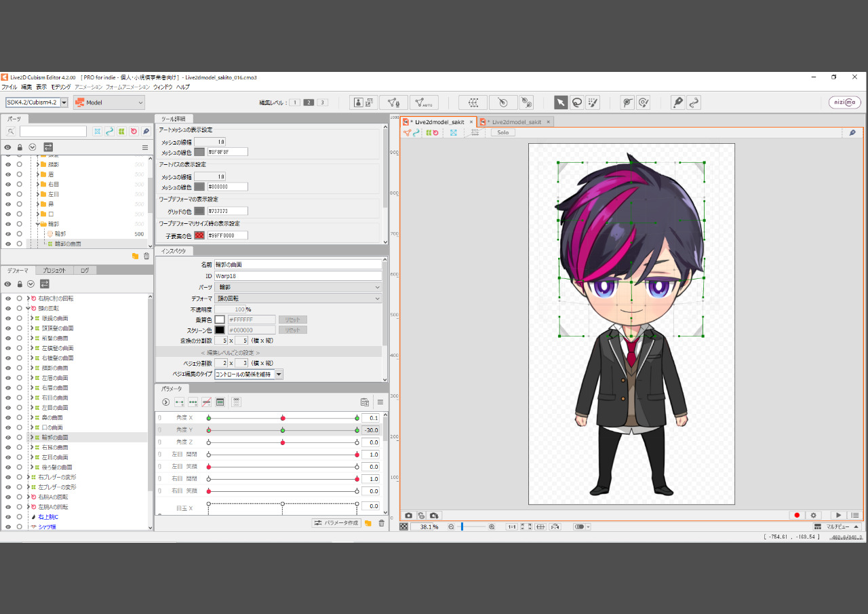This screenshot has width=868, height=614.
Task: Click the canvas record button
Action: pyautogui.click(x=797, y=516)
